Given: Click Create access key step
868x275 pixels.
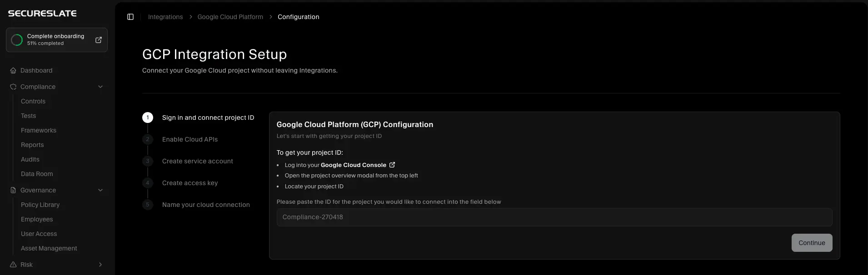Looking at the screenshot, I should [x=190, y=183].
